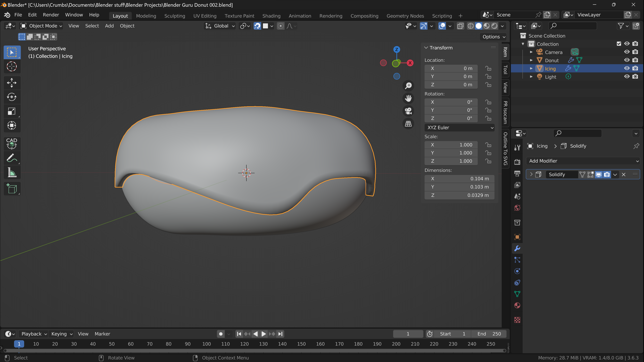Switch perspective/orthographic grid view button
The width and height of the screenshot is (644, 362).
[x=408, y=124]
